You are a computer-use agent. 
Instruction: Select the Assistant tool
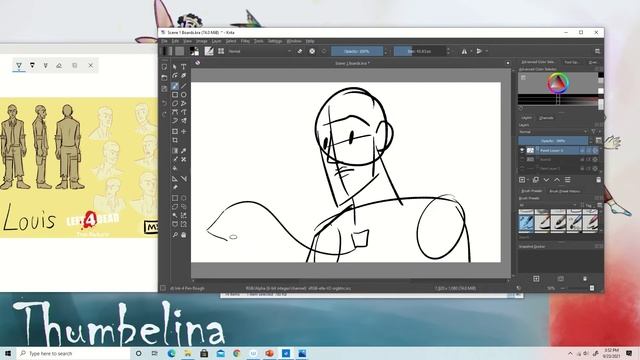coord(175,178)
